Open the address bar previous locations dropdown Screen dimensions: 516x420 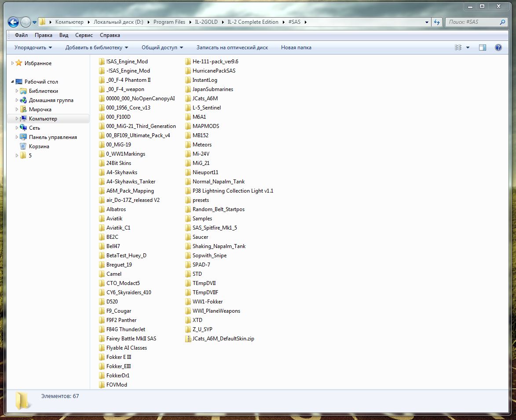pyautogui.click(x=427, y=22)
